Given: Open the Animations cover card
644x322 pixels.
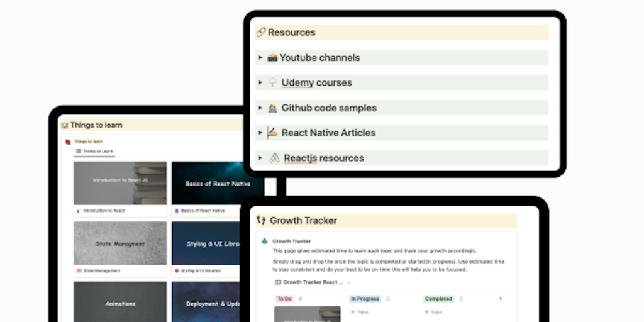Looking at the screenshot, I should [120, 302].
